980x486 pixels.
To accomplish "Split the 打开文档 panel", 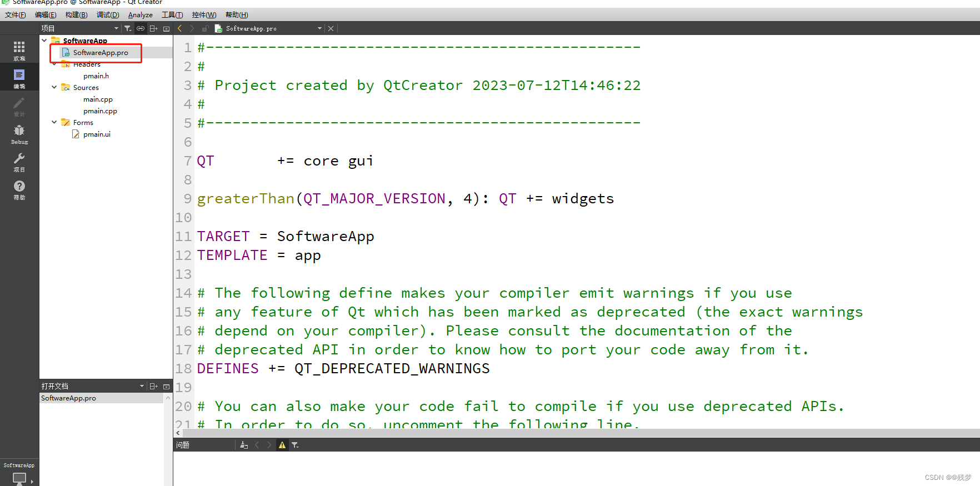I will (x=154, y=386).
